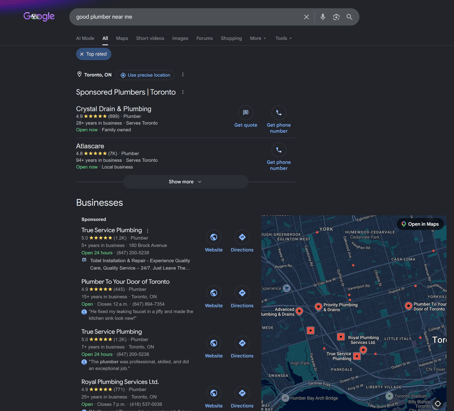
Task: Get directions to 180 Brock Avenue plumber
Action: pyautogui.click(x=242, y=241)
